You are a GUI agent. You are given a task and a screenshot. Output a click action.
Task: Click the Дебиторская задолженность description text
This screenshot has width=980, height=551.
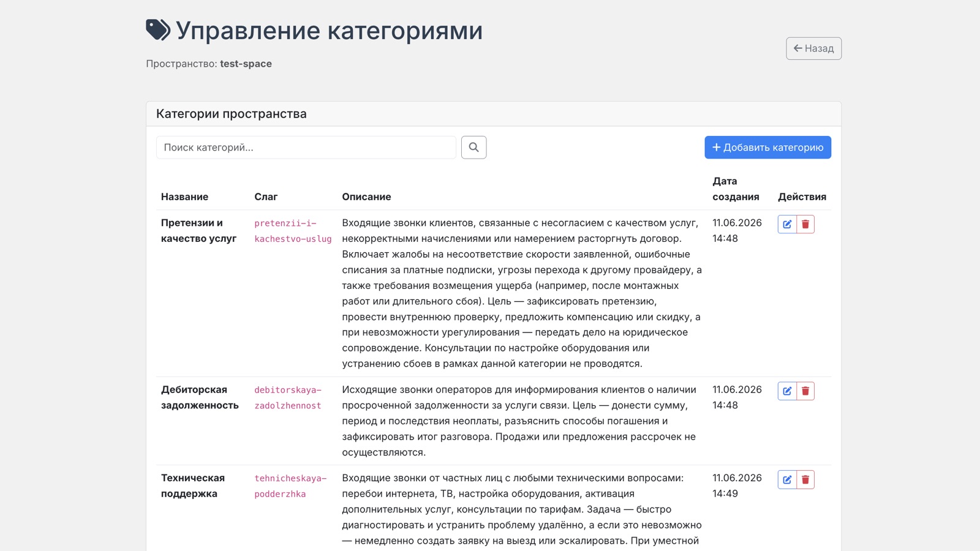[519, 421]
